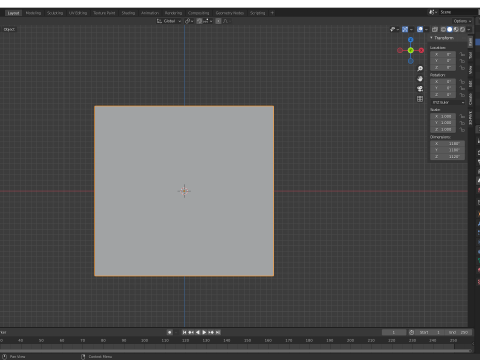480x360 pixels.
Task: Select rendered viewport shading mode
Action: pyautogui.click(x=462, y=29)
